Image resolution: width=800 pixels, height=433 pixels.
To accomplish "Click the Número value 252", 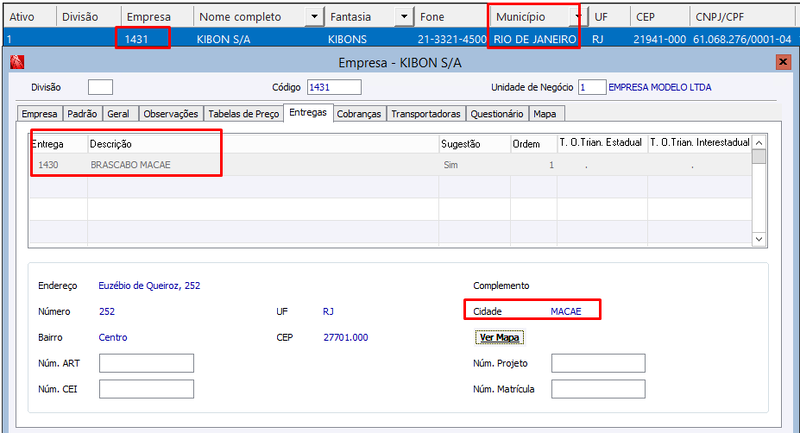I will tap(107, 311).
